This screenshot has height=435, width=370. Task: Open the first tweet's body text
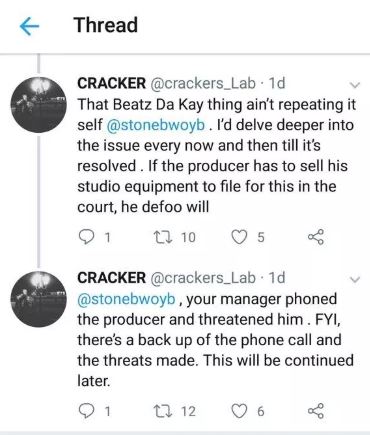[x=217, y=156]
